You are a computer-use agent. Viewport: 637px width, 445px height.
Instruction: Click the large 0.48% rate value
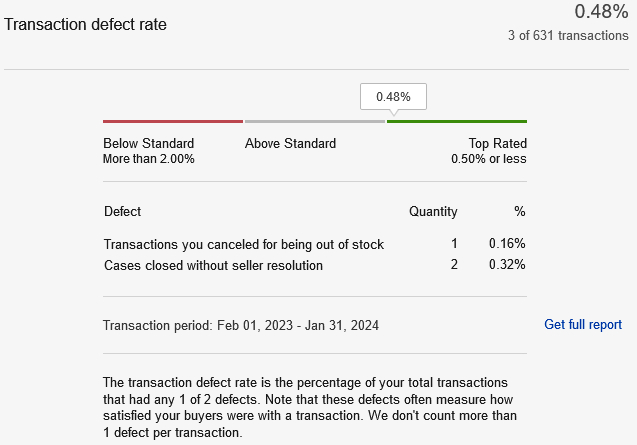pos(601,11)
